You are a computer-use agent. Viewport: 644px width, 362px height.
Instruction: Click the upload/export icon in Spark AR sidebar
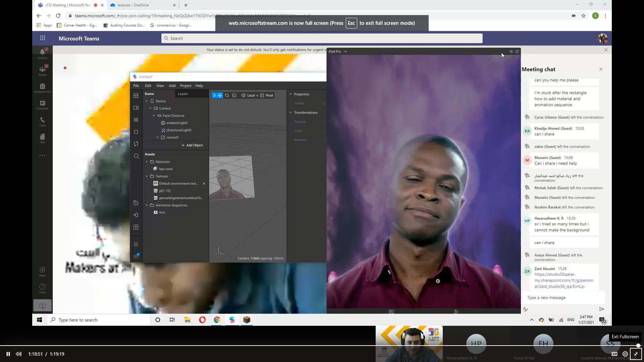tap(136, 227)
